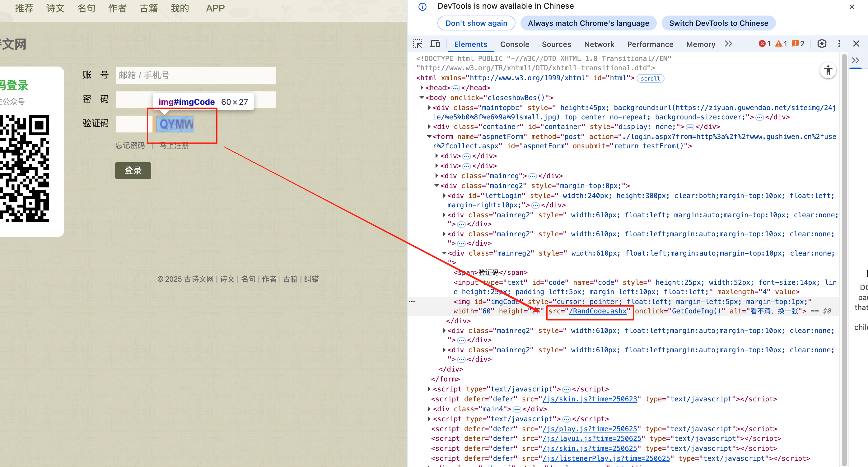868x467 pixels.
Task: Click the orange issues count indicator
Action: 798,44
